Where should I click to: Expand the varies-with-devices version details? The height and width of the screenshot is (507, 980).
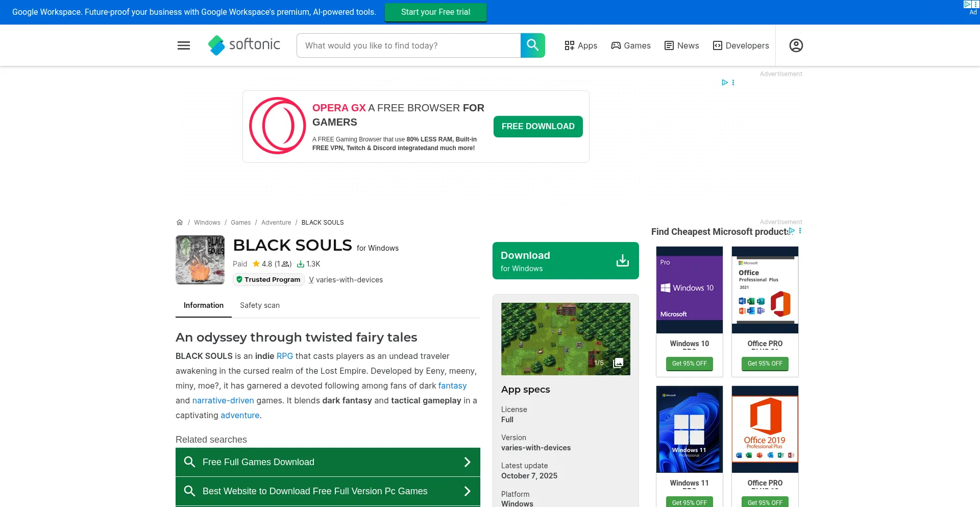[346, 279]
